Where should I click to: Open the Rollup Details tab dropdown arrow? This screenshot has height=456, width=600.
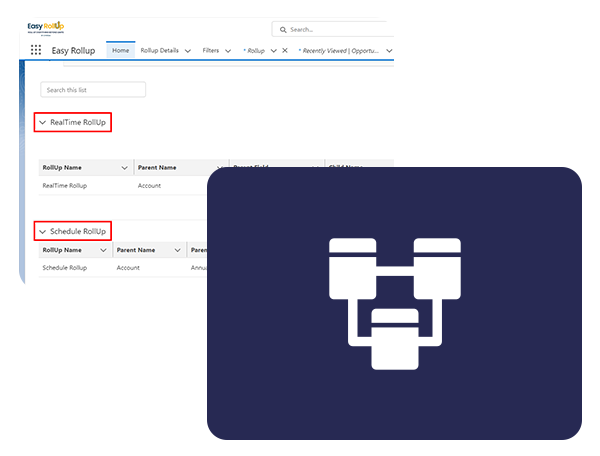(x=188, y=50)
